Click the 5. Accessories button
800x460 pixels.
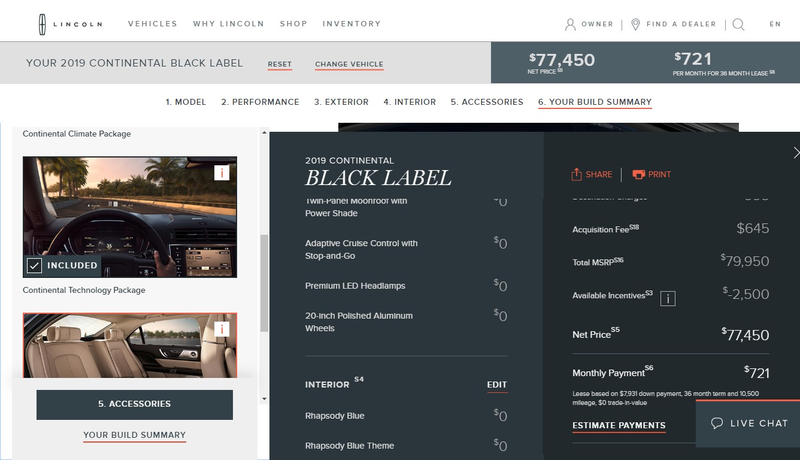135,404
